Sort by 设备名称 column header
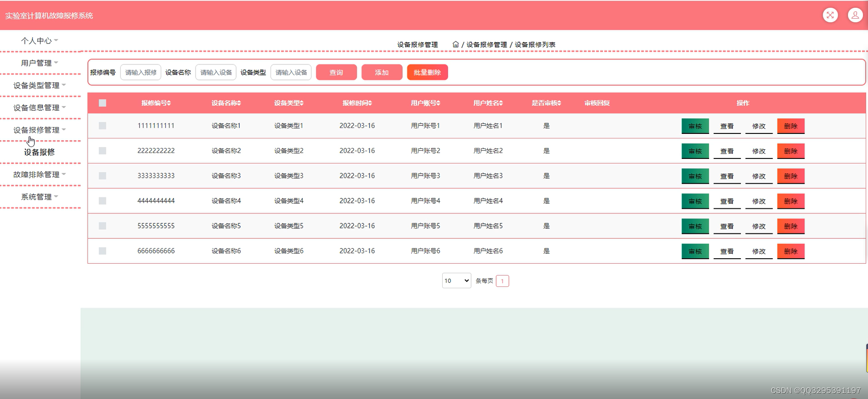Screen dimensions: 868x399 (x=226, y=103)
